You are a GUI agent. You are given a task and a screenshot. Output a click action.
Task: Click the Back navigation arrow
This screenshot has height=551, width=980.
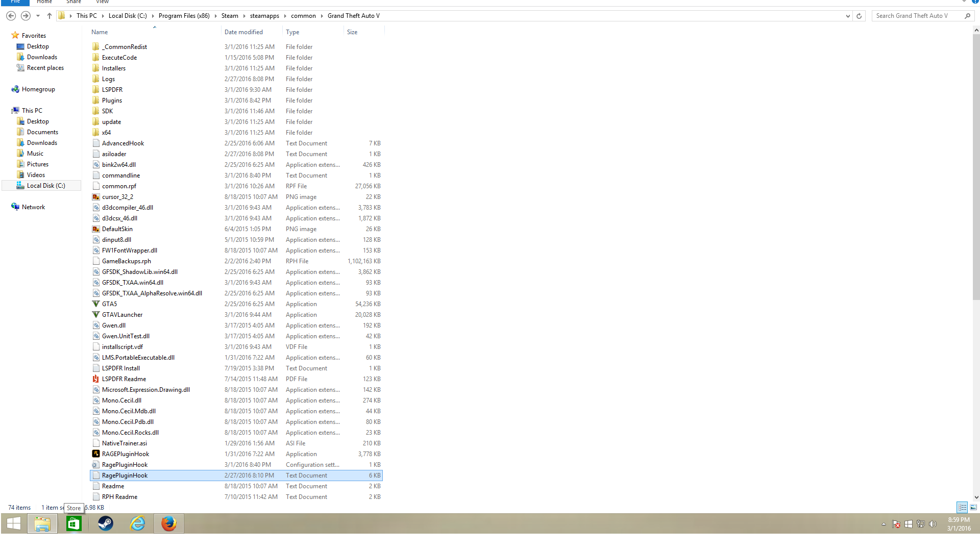[11, 16]
